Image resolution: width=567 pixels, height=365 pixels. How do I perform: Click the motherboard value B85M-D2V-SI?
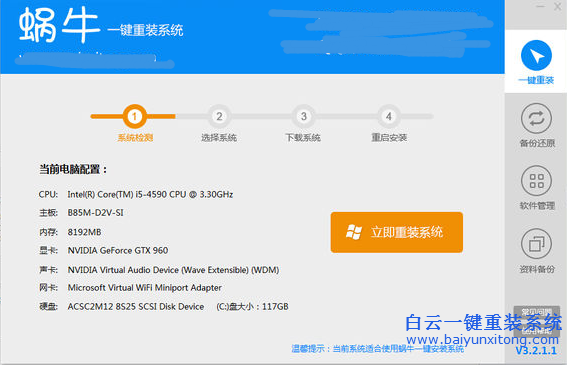[x=95, y=213]
